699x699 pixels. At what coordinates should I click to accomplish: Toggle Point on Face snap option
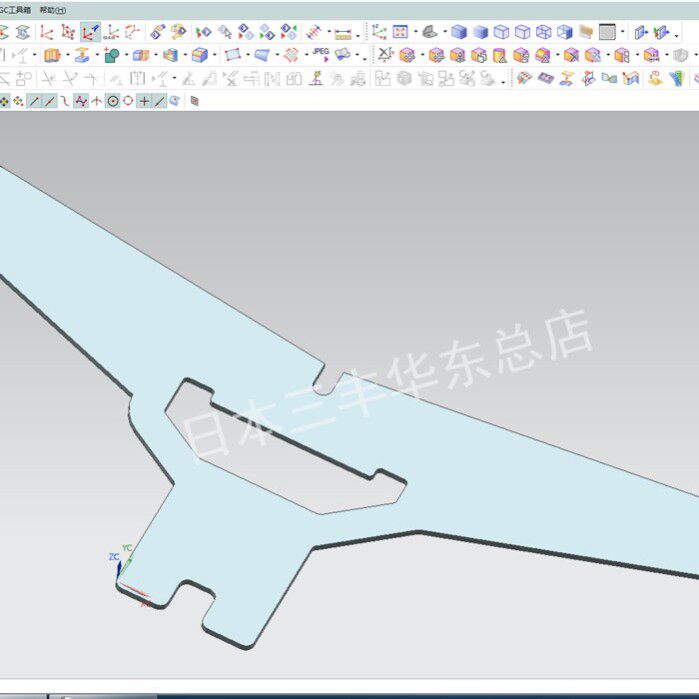click(x=175, y=101)
